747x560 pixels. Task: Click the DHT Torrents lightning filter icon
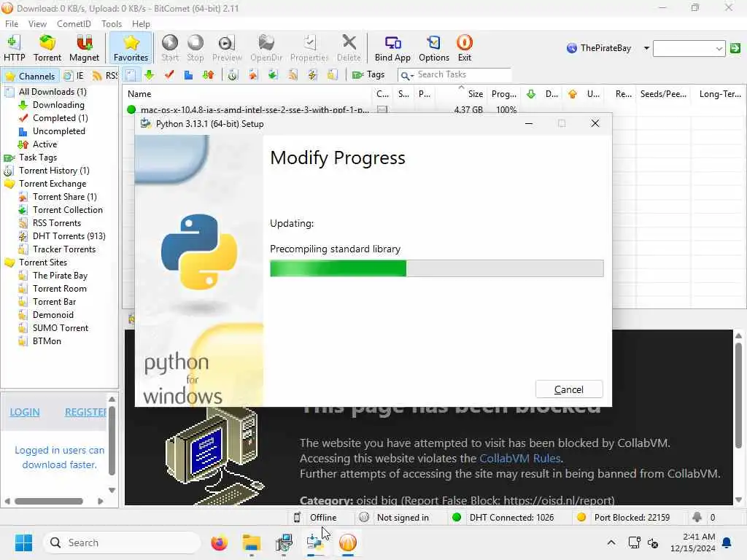coord(312,75)
